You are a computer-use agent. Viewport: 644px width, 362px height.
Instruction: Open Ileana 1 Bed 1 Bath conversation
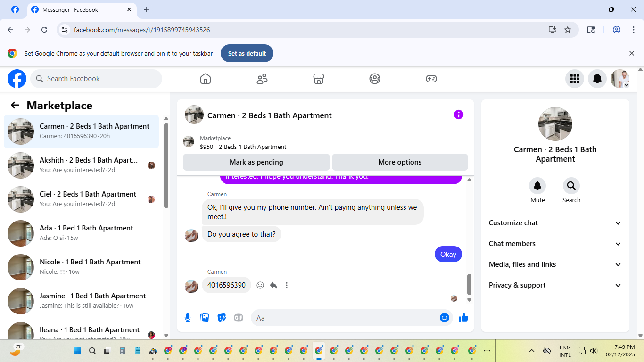pos(81,329)
